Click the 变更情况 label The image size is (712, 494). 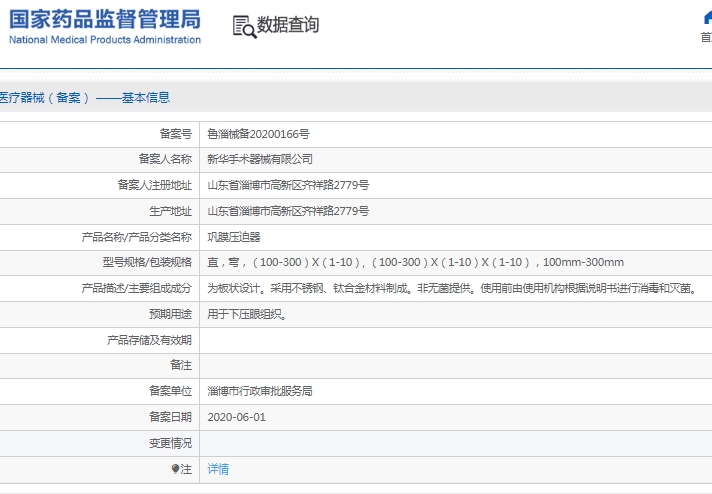(x=170, y=443)
